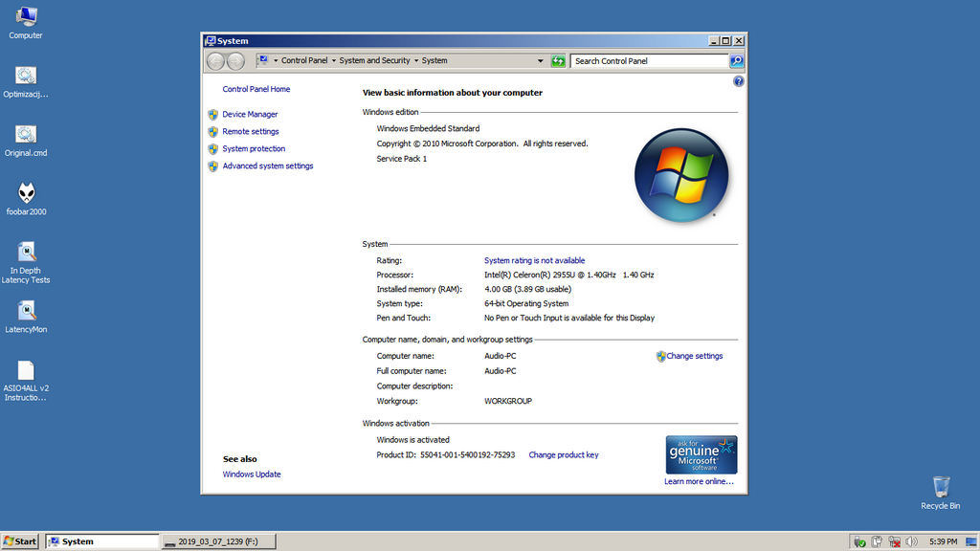
Task: Click the System window title bar icon
Action: (211, 40)
